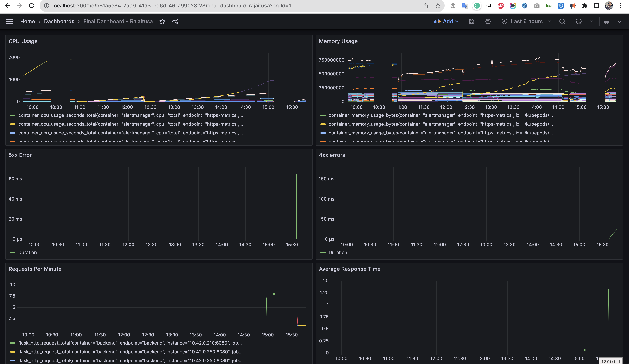Open the Chrome three-dot menu

(621, 5)
